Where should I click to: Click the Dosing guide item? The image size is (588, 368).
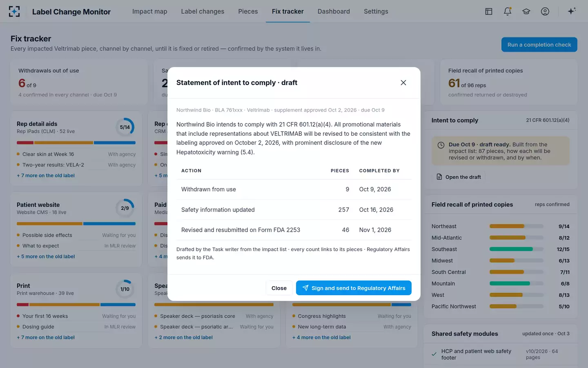coord(38,327)
